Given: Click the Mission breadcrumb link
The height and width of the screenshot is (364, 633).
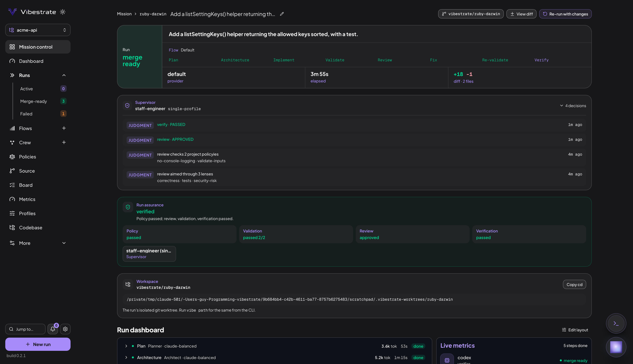Looking at the screenshot, I should pyautogui.click(x=124, y=14).
